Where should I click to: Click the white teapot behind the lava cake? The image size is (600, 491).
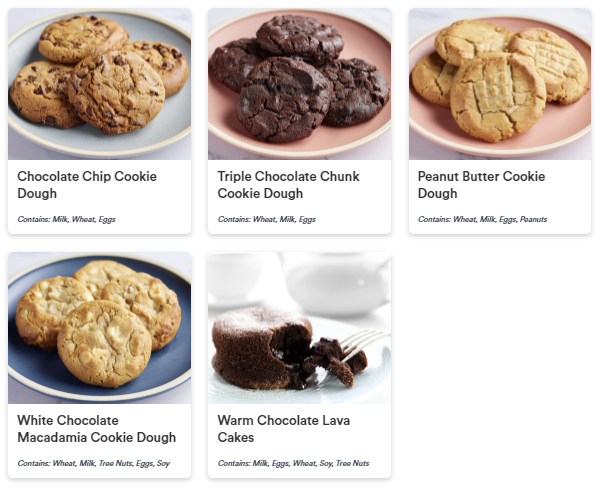tap(337, 283)
